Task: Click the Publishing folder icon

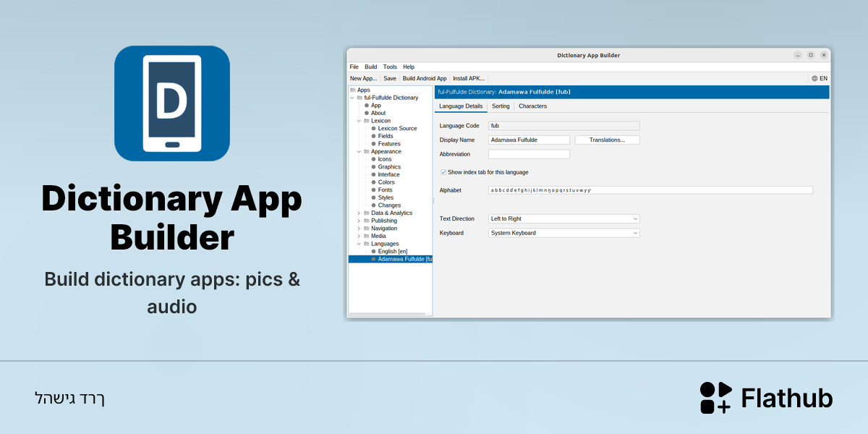Action: point(367,221)
